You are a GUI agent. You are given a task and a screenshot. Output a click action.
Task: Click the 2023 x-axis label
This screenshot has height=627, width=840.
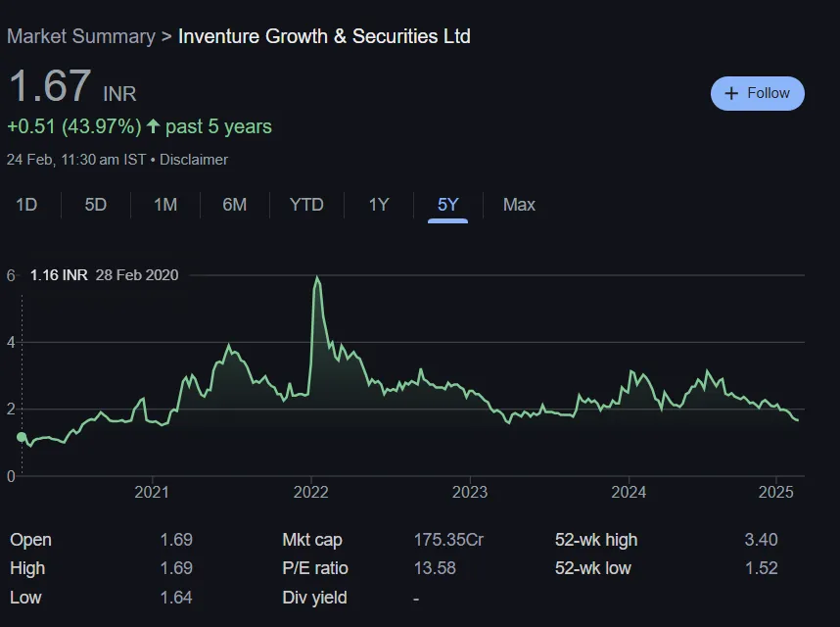pos(470,492)
